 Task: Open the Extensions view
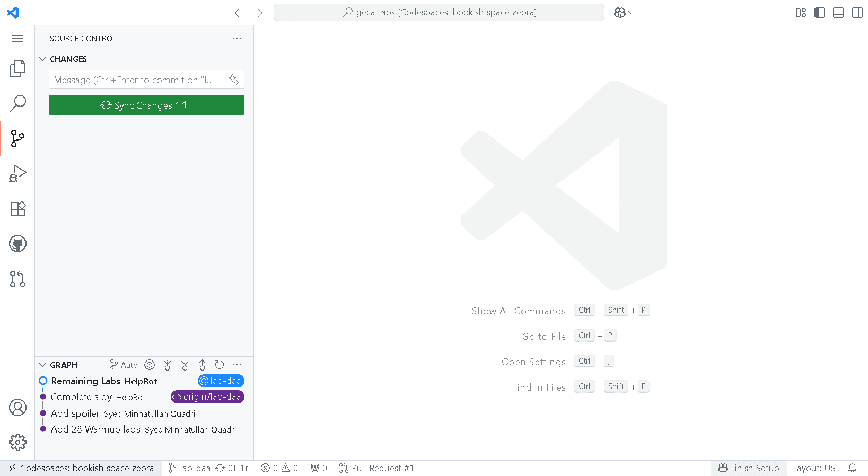coord(17,208)
